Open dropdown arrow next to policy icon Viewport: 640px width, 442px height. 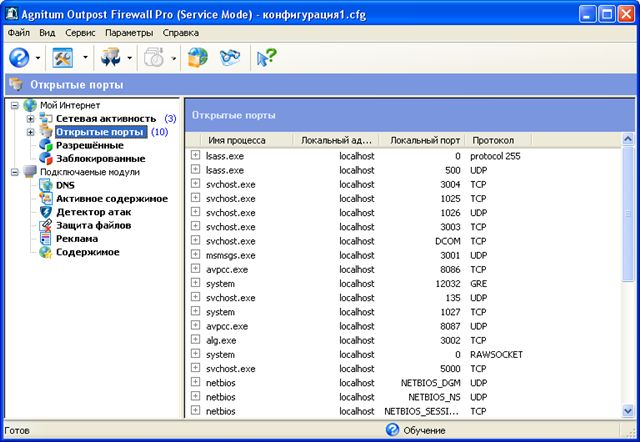[129, 58]
